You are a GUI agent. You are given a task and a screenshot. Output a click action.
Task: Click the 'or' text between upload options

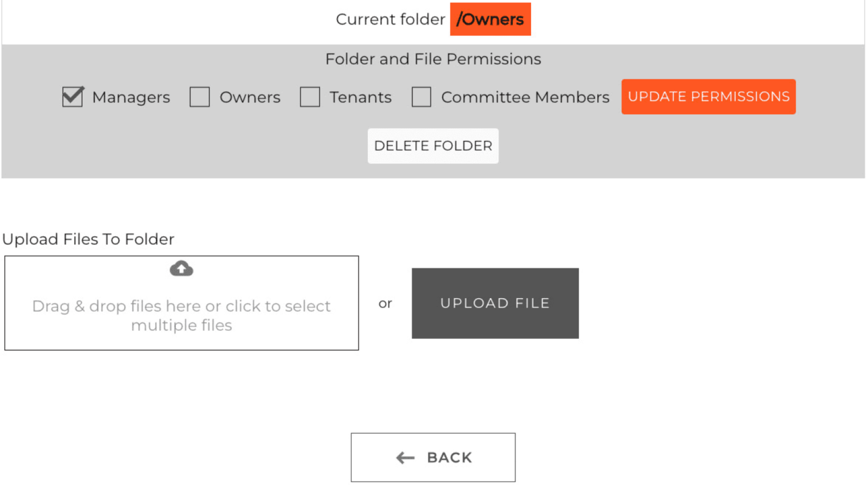[x=385, y=304]
